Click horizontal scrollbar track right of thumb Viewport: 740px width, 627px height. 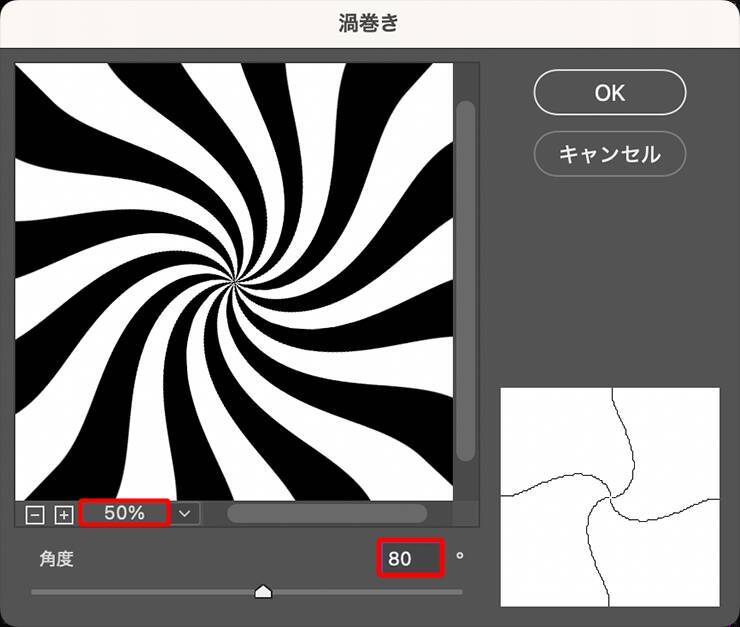440,513
